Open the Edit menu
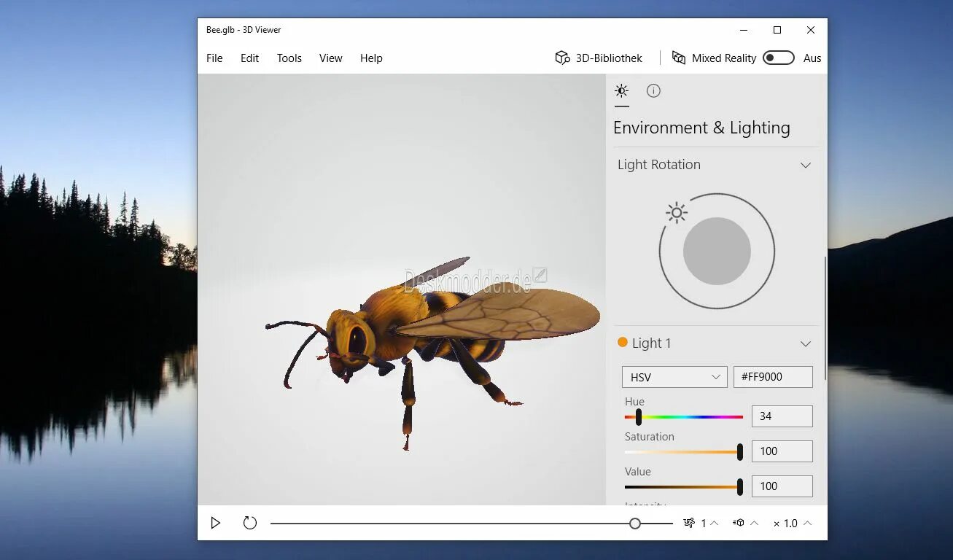 250,58
